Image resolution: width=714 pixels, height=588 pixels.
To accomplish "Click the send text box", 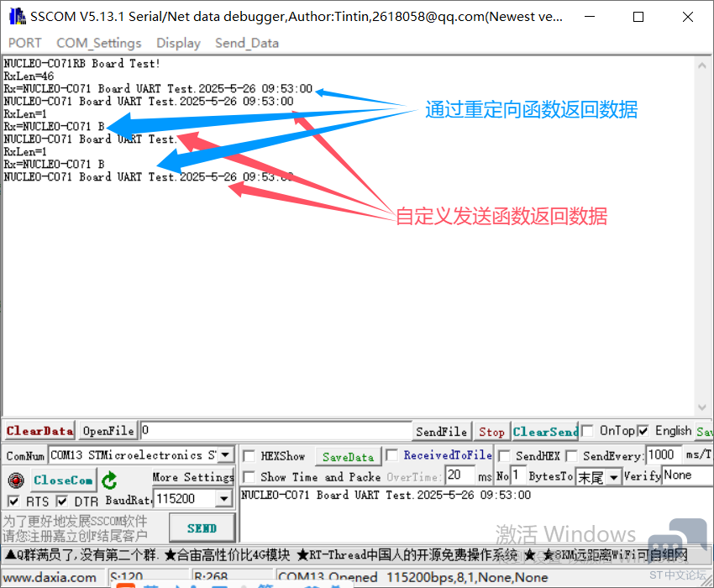I will [x=476, y=515].
